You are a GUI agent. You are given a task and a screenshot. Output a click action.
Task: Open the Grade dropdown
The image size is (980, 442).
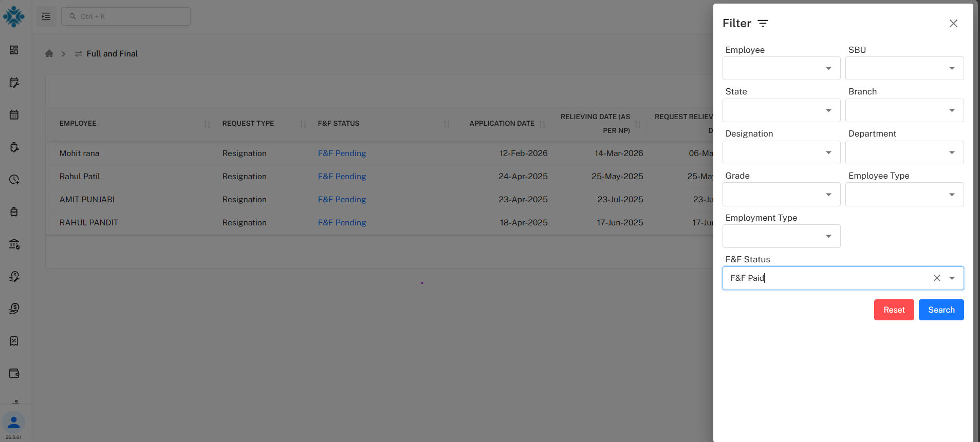tap(781, 195)
